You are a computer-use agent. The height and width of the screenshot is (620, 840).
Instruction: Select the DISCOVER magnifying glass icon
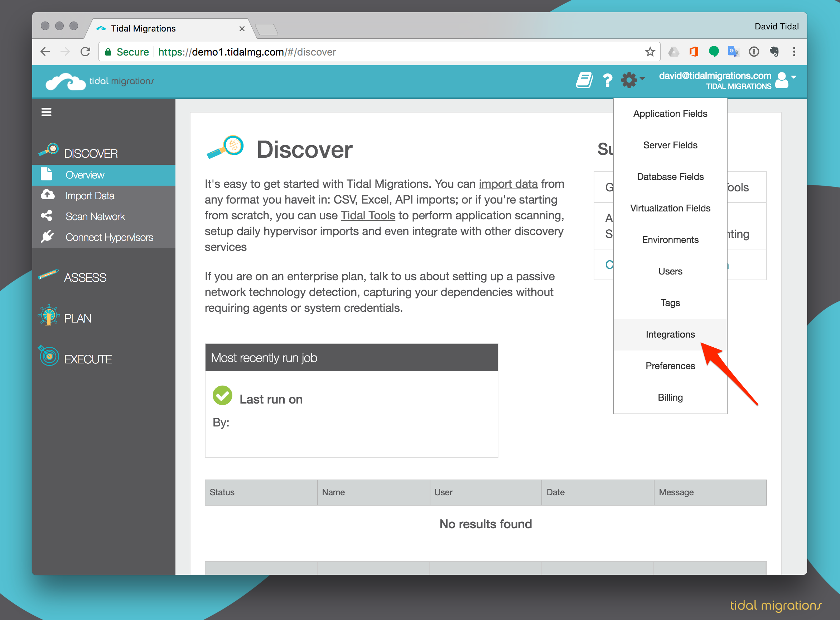tap(49, 149)
